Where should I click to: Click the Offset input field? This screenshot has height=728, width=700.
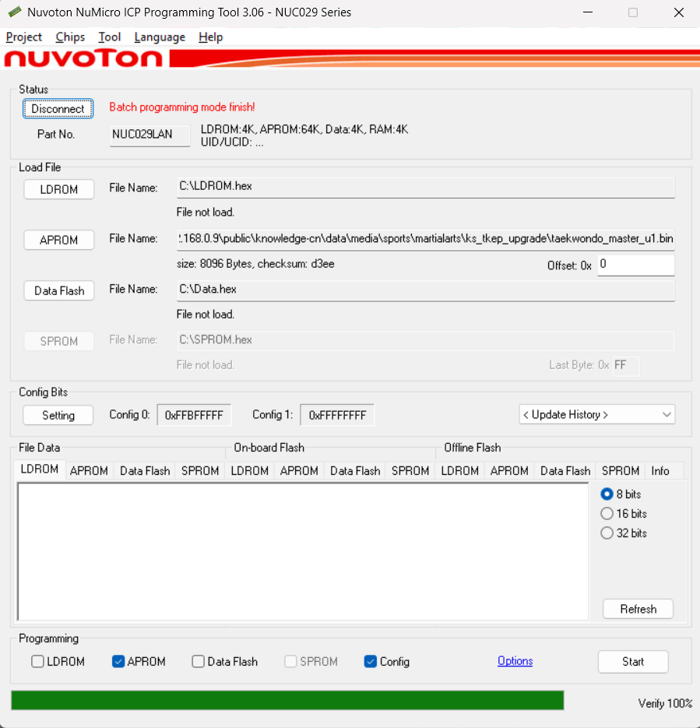635,265
